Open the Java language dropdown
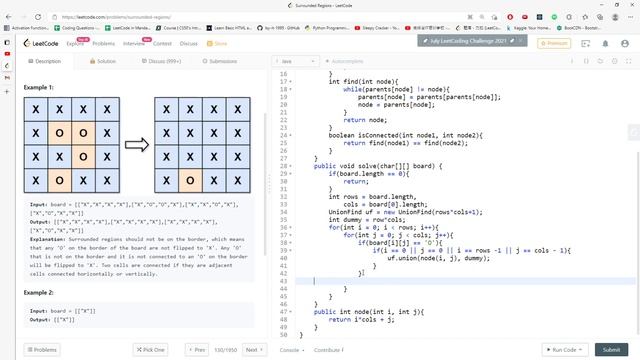Viewport: 640px width, 360px height. point(296,61)
